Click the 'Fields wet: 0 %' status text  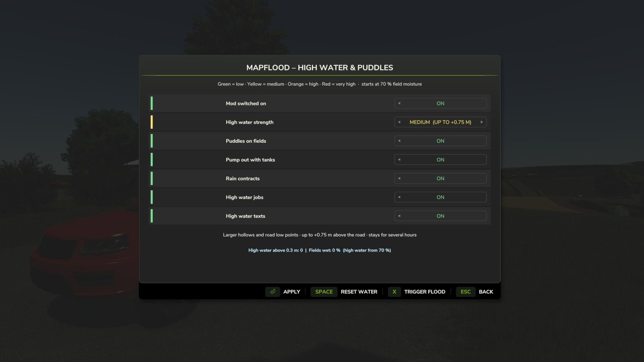[324, 250]
